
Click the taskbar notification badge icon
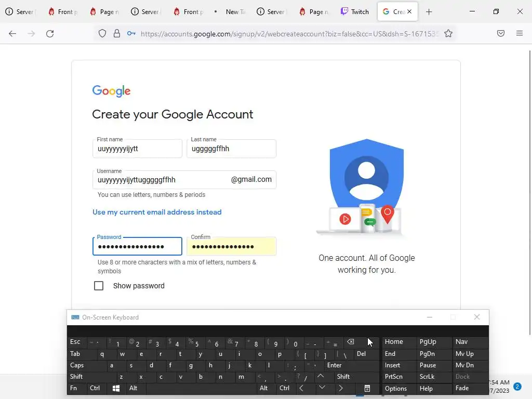point(517,387)
